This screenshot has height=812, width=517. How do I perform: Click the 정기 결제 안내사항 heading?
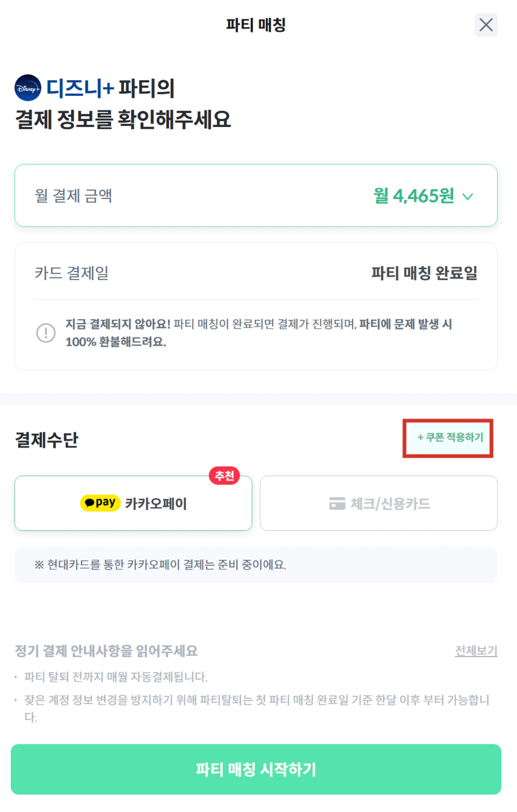(x=106, y=651)
